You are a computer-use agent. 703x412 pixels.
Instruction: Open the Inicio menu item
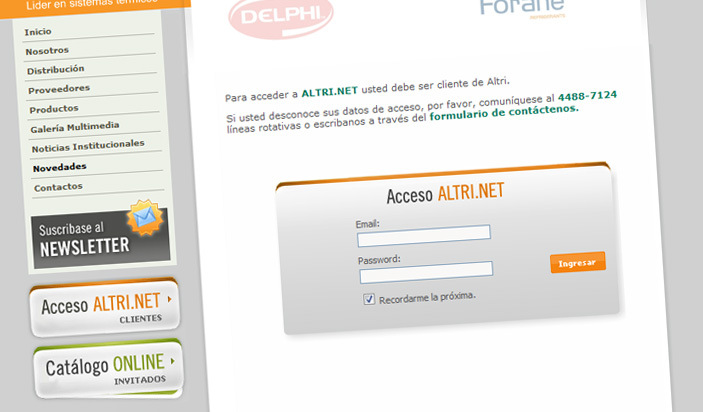38,32
